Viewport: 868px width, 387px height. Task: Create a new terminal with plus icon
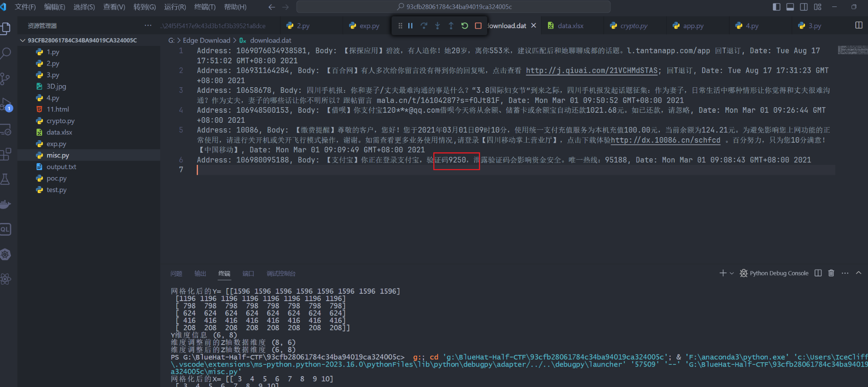click(x=723, y=273)
